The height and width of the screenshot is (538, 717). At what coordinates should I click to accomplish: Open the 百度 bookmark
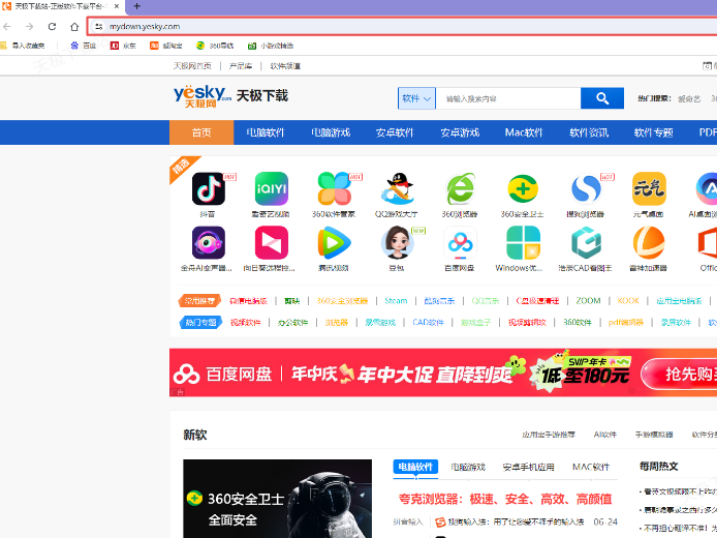click(x=83, y=46)
